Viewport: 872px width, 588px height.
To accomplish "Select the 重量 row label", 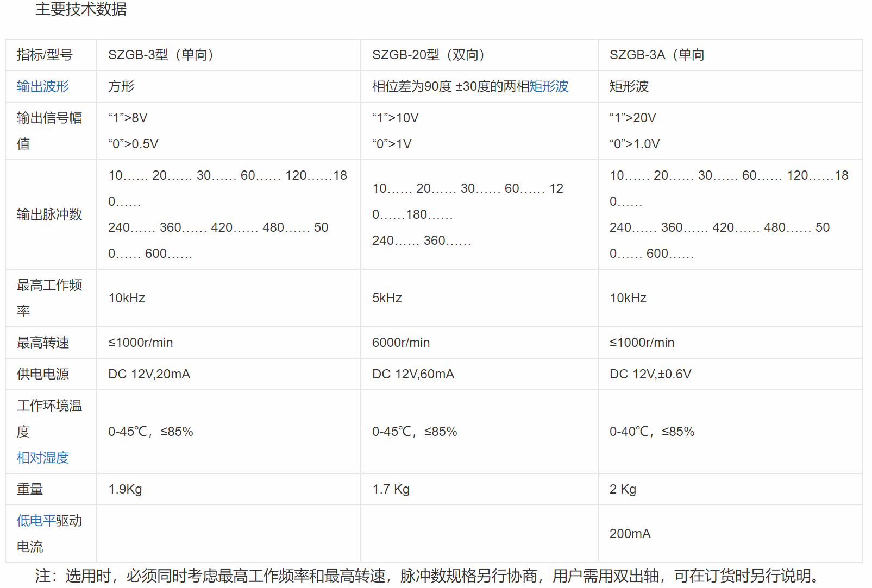I will pyautogui.click(x=29, y=489).
